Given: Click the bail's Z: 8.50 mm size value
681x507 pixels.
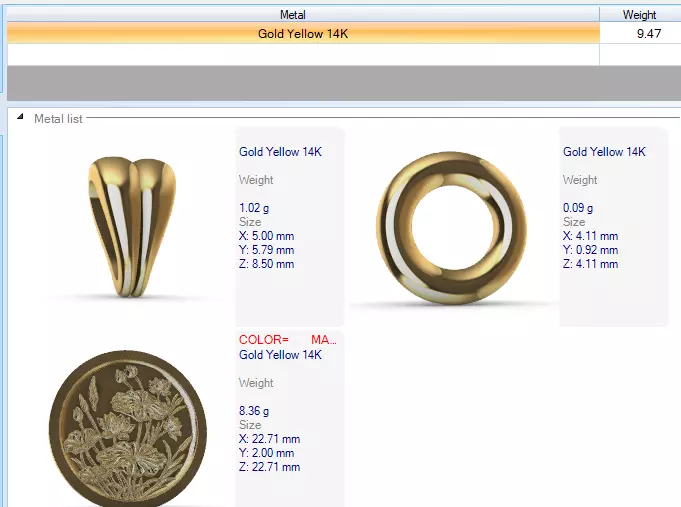Looking at the screenshot, I should click(x=266, y=264).
